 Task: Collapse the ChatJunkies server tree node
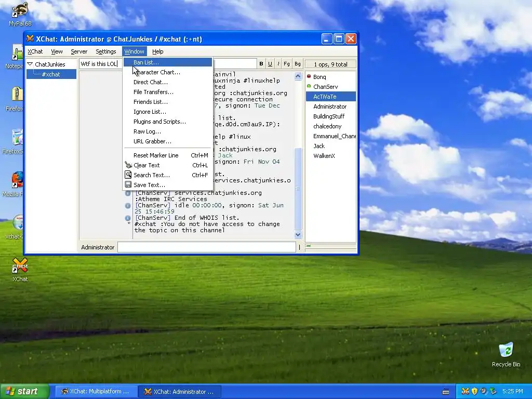click(30, 64)
